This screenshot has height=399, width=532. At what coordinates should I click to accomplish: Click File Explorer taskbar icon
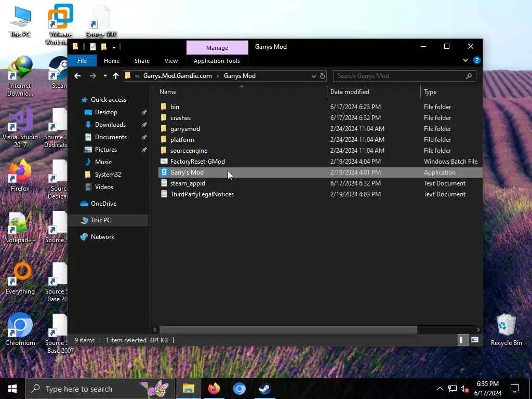(188, 389)
